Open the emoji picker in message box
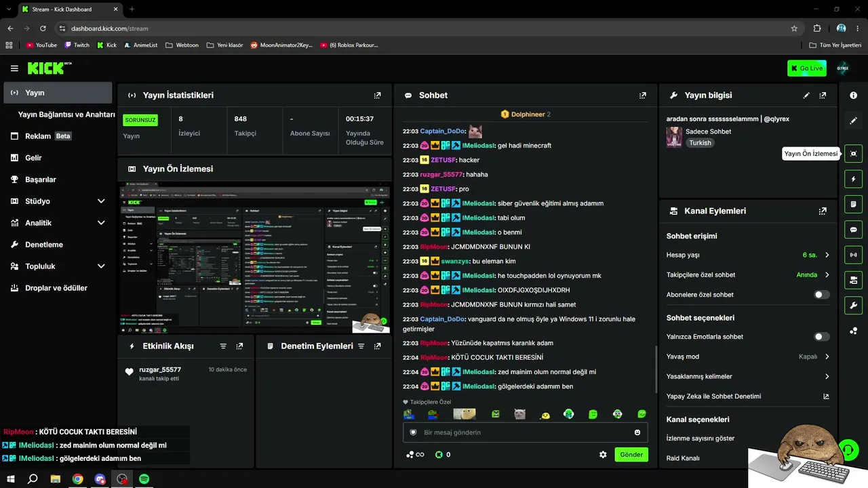This screenshot has height=488, width=868. coord(637,432)
